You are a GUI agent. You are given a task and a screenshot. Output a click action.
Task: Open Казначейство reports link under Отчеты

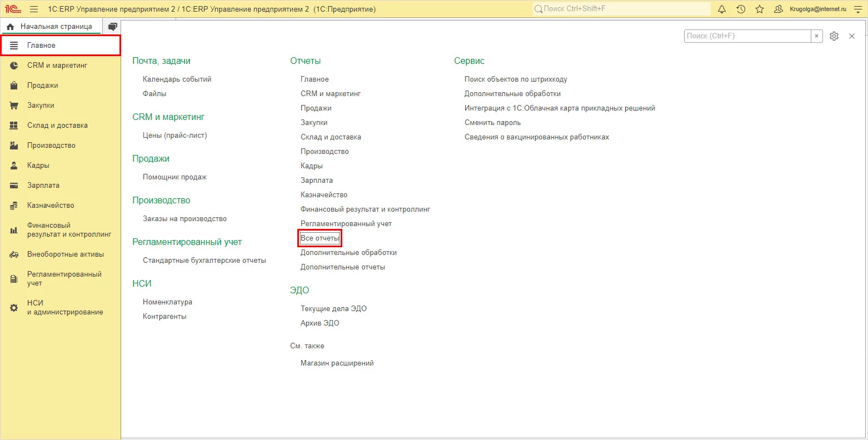(324, 195)
